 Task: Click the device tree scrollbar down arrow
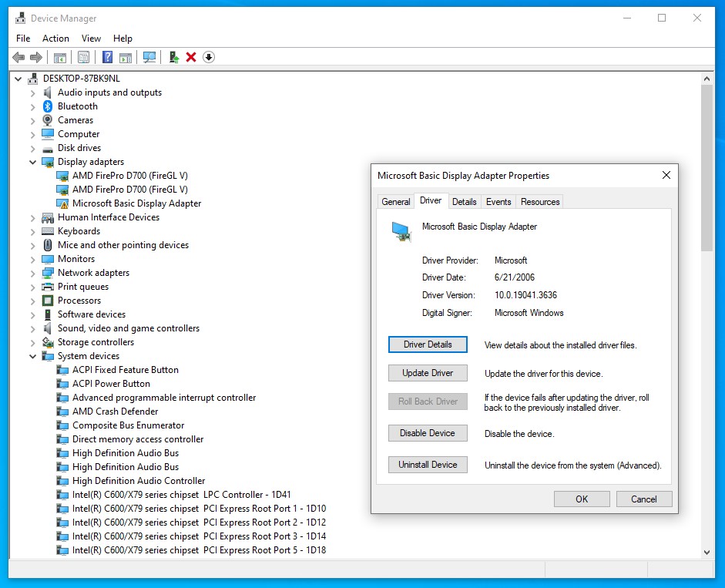point(707,552)
